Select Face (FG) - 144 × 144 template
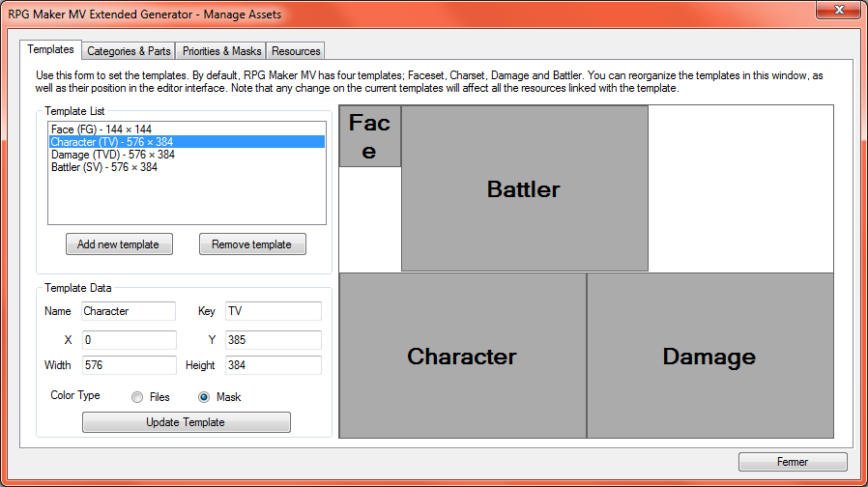 [x=187, y=129]
